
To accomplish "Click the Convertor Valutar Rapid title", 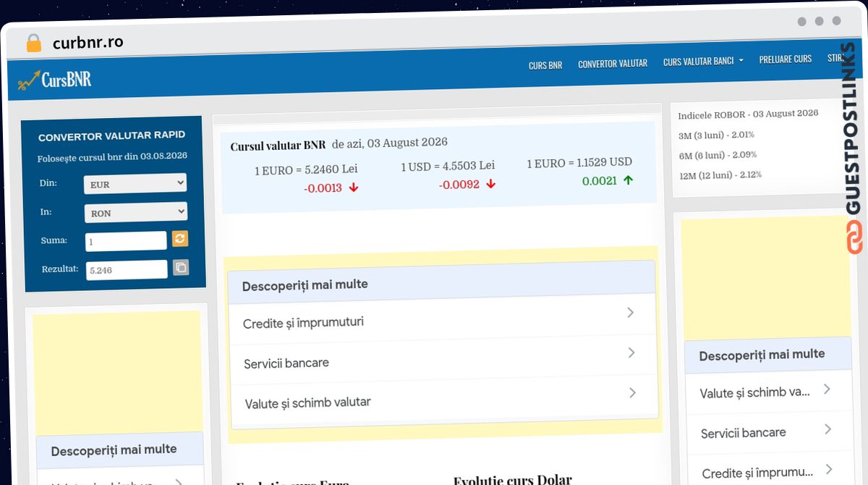I will 111,136.
